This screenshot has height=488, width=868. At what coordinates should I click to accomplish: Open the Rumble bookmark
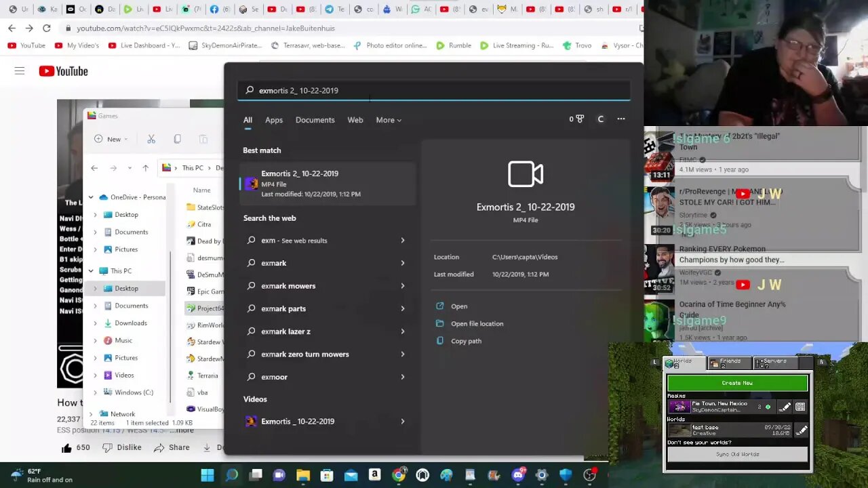(x=454, y=45)
